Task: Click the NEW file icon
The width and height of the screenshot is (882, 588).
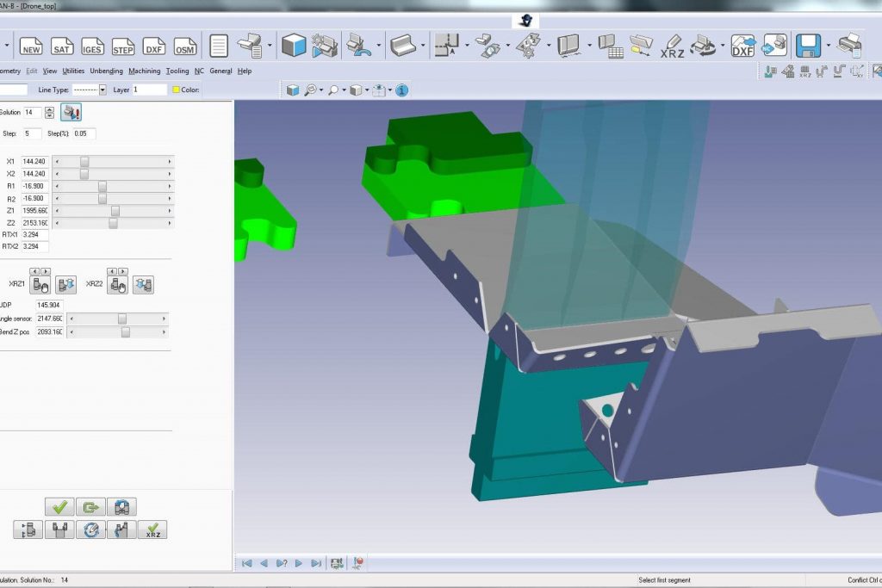Action: click(31, 46)
